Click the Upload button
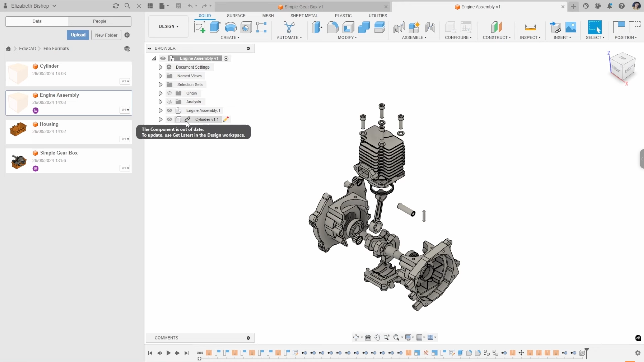 (78, 35)
